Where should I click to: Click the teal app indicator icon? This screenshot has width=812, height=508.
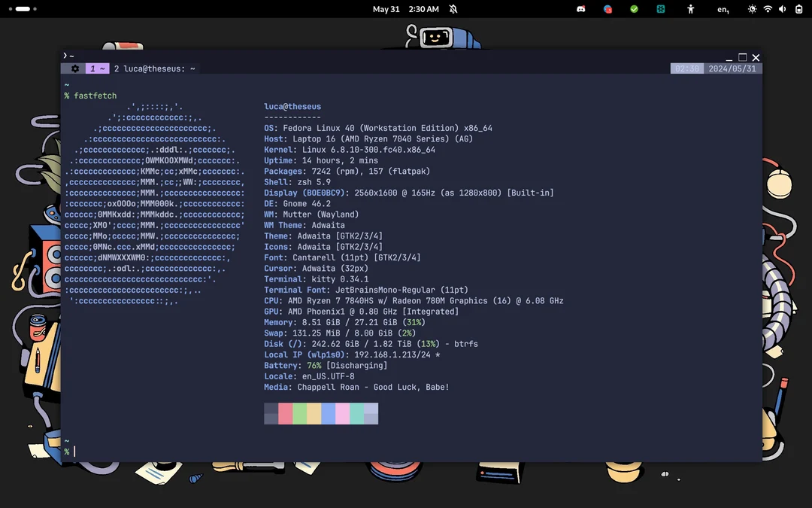[x=660, y=9]
